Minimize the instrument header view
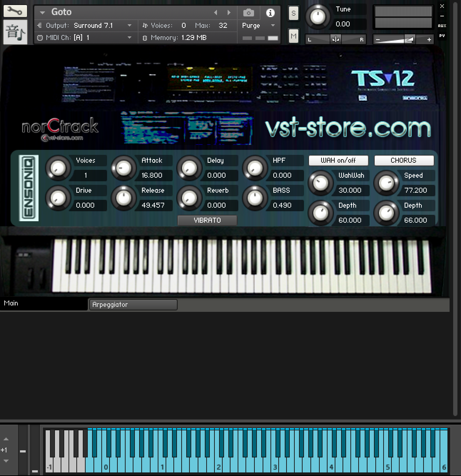Viewport: 461px width, 476px height. 442,16
